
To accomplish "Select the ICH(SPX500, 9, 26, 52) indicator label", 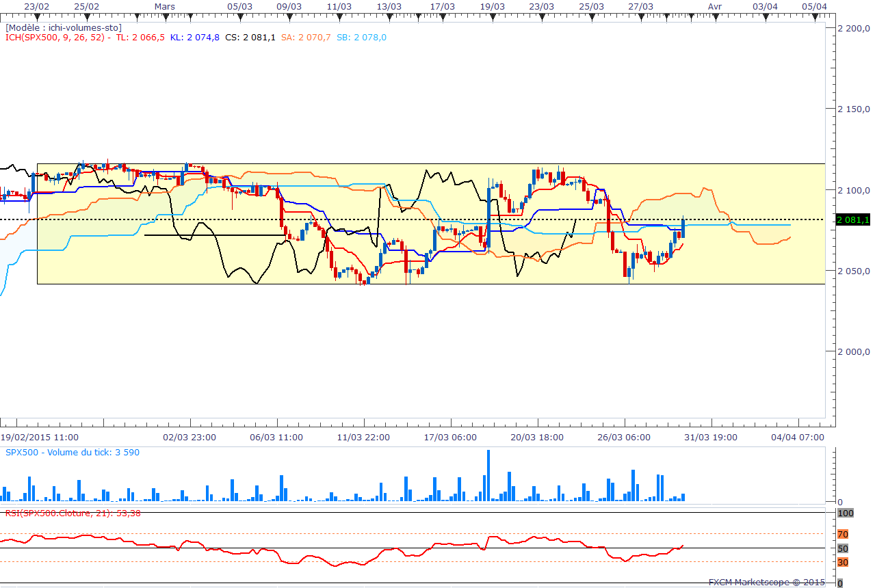I will click(x=55, y=37).
